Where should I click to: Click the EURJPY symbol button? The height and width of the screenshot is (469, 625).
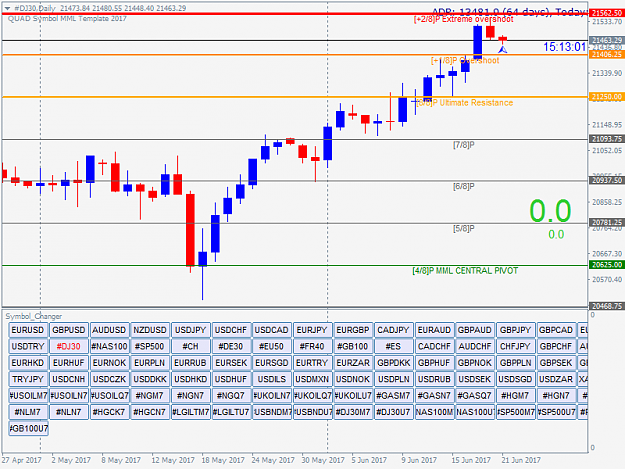(312, 330)
